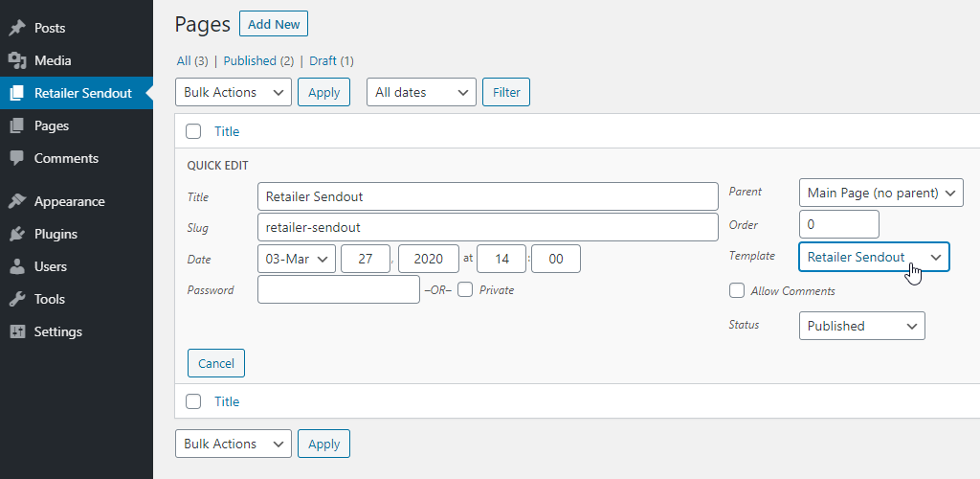The image size is (980, 479).
Task: Tick the Private checkbox
Action: point(465,289)
